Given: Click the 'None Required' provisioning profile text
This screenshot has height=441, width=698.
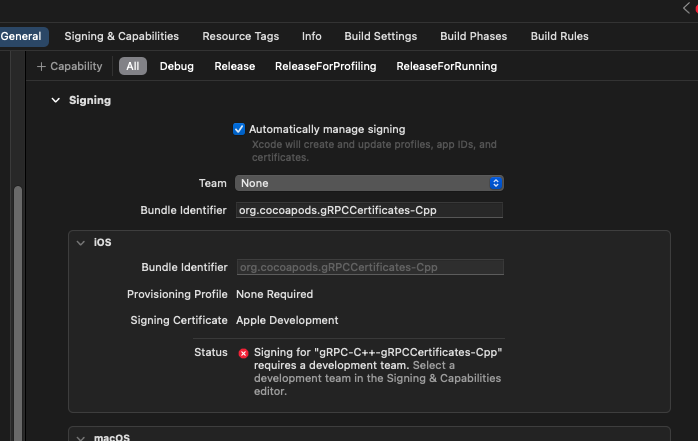Looking at the screenshot, I should point(275,294).
